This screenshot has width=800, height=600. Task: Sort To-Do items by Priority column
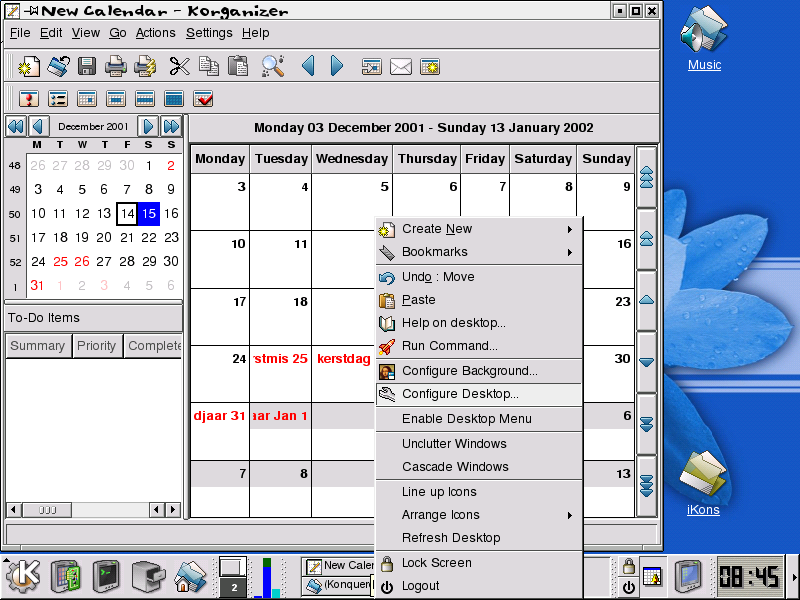(x=97, y=346)
